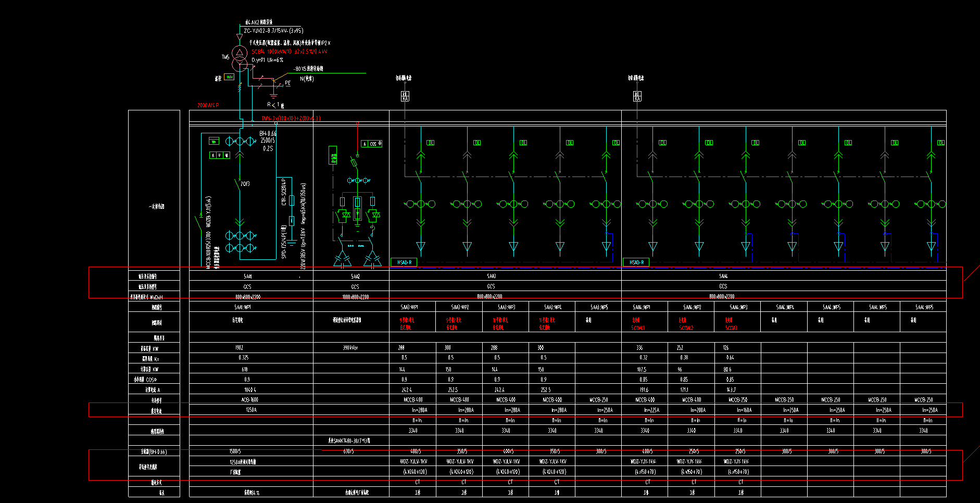Image resolution: width=980 pixels, height=503 pixels.
Task: Click the 5AA4 cabinet number cell
Action: point(723,276)
